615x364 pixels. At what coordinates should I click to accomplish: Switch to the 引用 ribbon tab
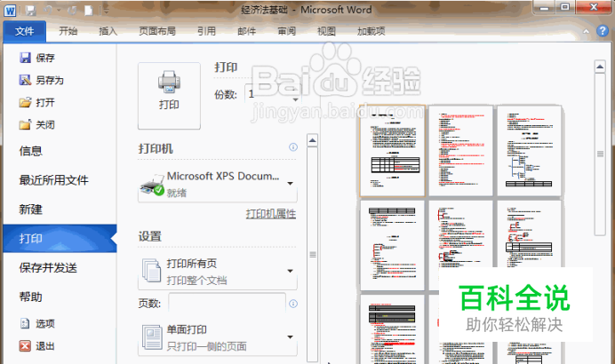(206, 31)
